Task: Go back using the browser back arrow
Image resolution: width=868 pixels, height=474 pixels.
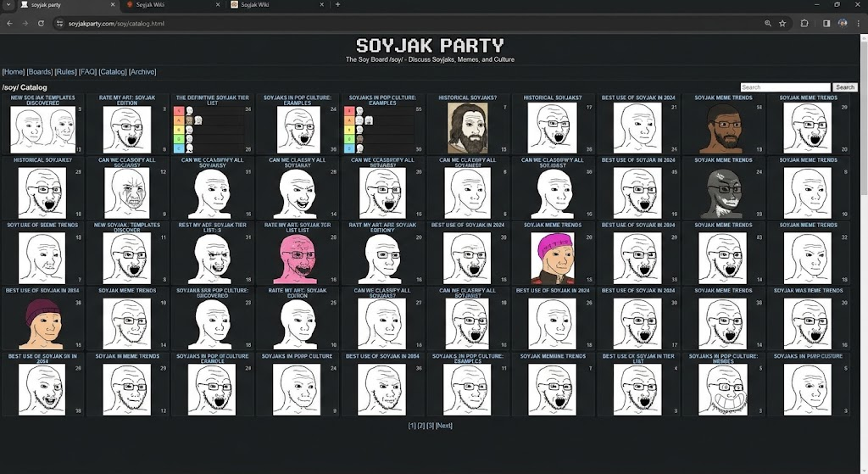Action: [9, 23]
